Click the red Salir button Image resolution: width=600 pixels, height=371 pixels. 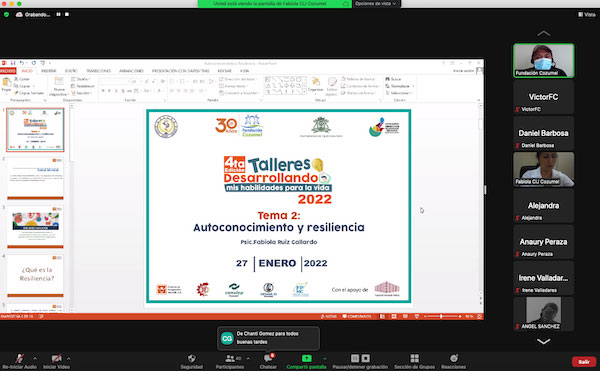(x=584, y=361)
